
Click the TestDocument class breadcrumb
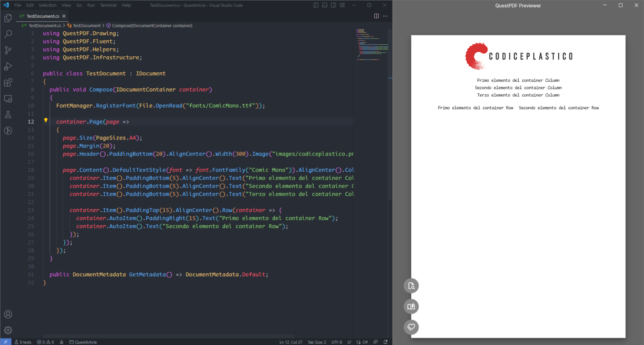[87, 26]
